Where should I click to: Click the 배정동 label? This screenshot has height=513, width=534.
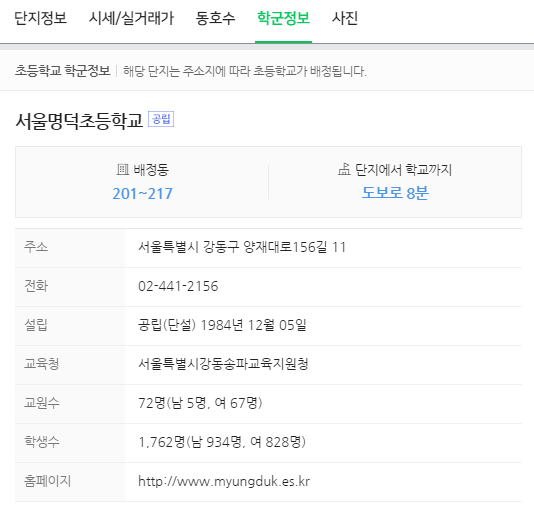click(151, 169)
